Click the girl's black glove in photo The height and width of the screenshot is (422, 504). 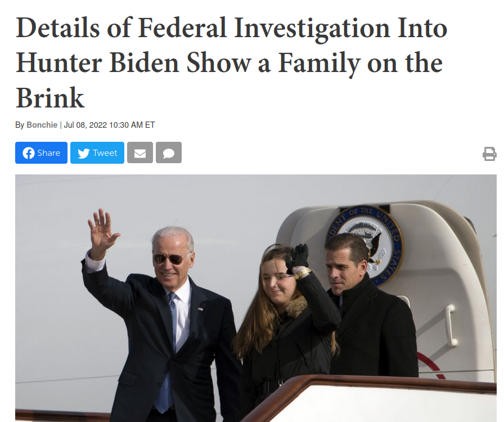pos(298,258)
